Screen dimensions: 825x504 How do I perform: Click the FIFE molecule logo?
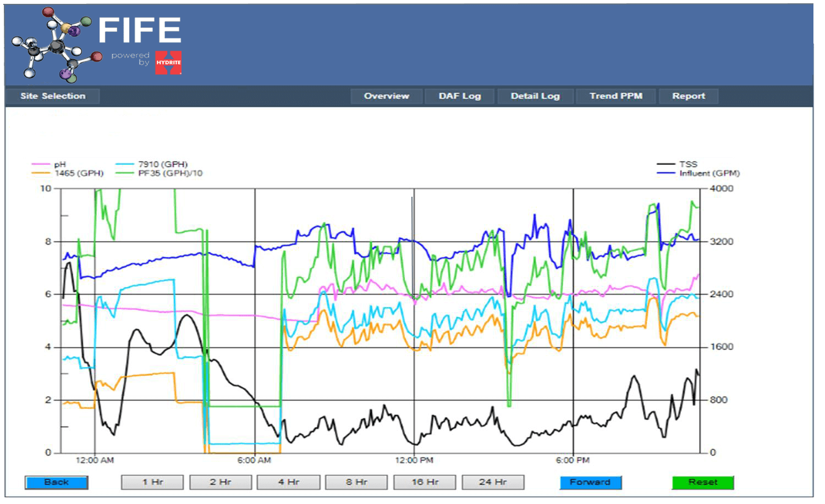pos(57,45)
